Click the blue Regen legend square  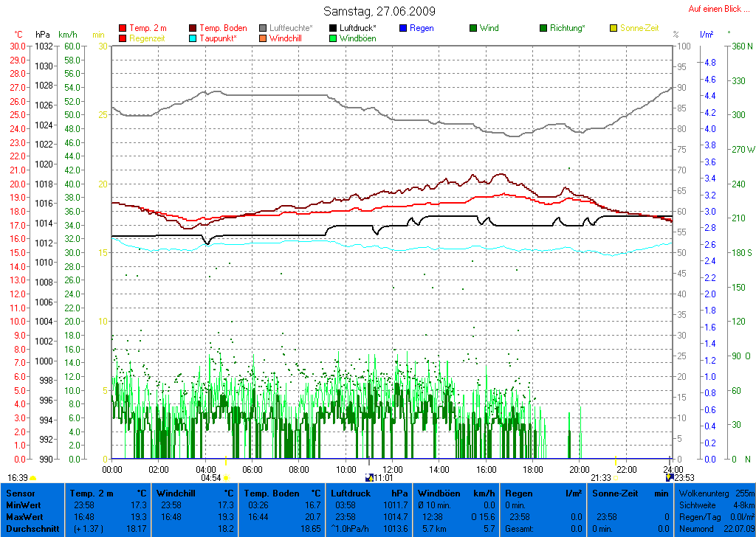pos(403,29)
